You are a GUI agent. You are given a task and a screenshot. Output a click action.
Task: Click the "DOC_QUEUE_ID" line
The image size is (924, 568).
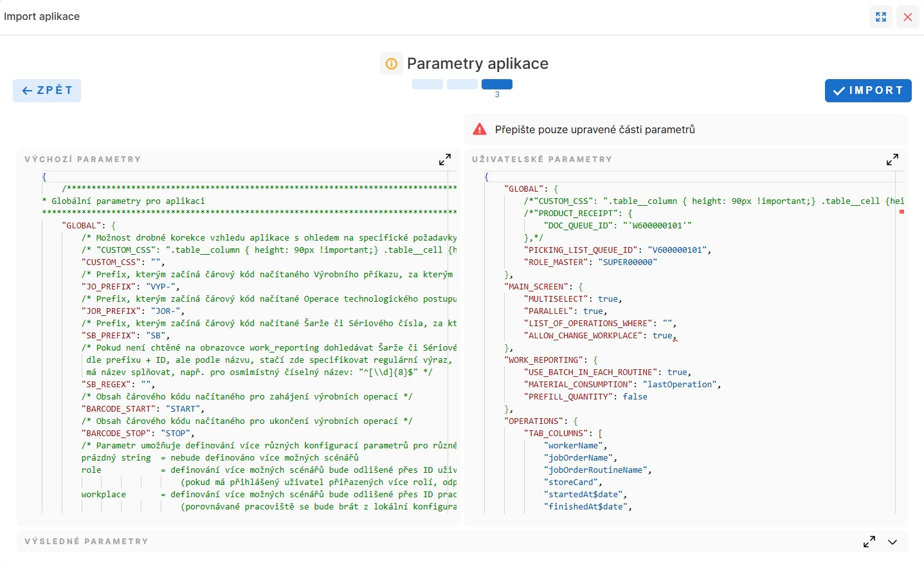[x=618, y=226]
